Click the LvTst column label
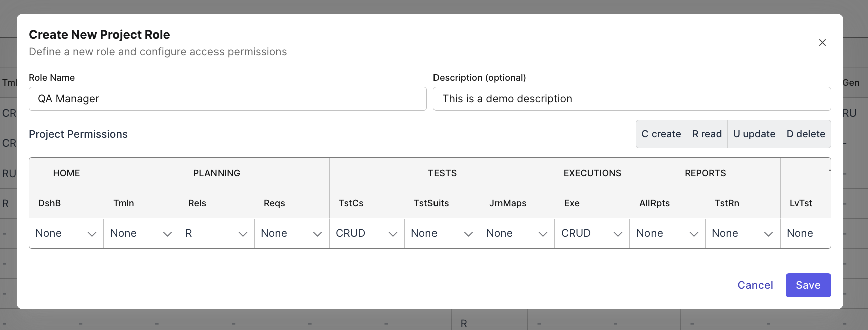Screen dimensions: 868x330 click(801, 203)
